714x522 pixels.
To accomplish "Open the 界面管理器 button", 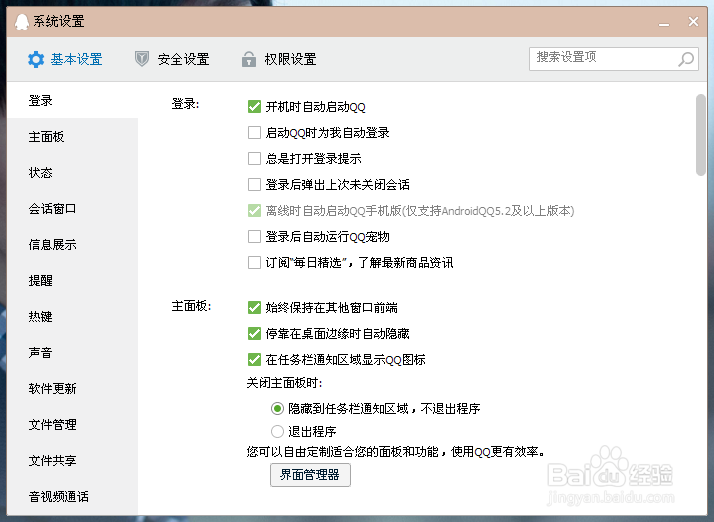I will (x=310, y=475).
